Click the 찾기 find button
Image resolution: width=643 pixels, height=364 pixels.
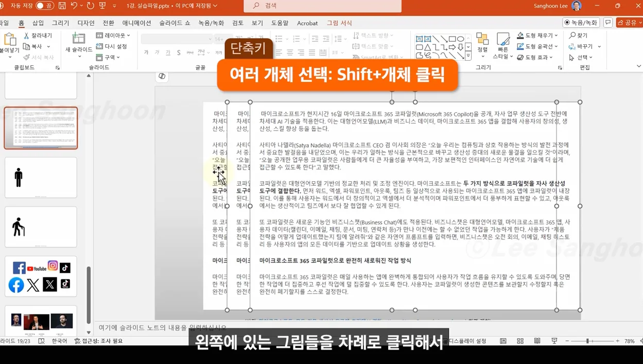point(578,36)
